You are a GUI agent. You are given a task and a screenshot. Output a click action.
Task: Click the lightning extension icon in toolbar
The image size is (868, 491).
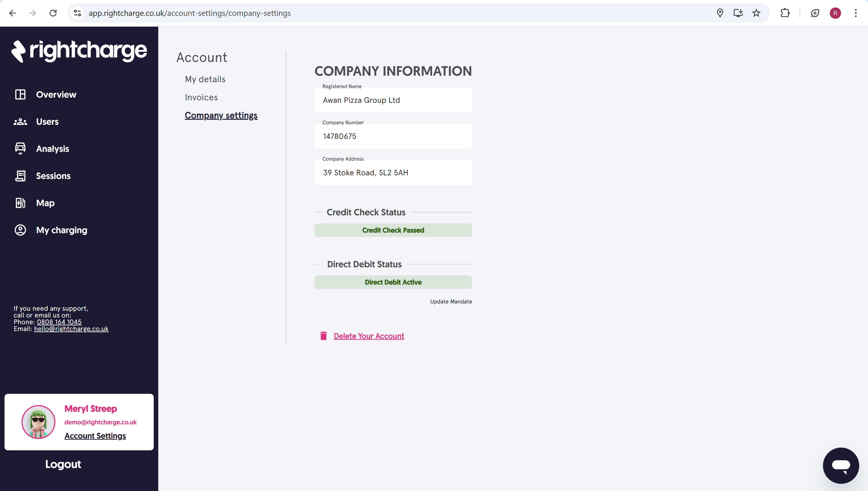tap(815, 13)
